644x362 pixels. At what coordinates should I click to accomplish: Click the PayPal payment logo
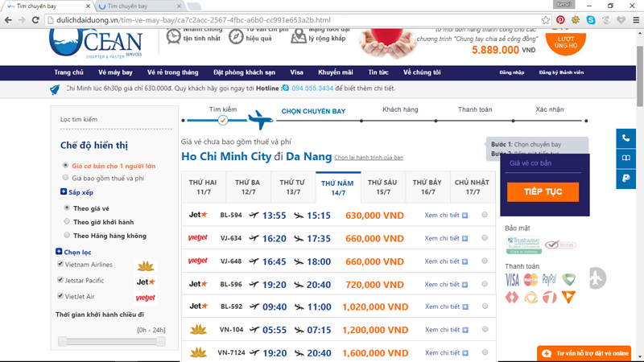pos(549,279)
